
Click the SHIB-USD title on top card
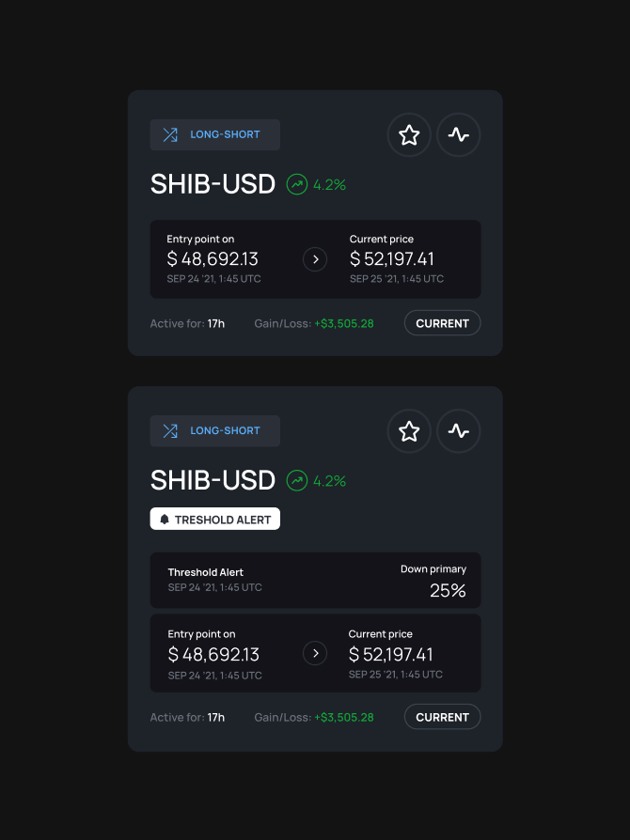click(213, 184)
